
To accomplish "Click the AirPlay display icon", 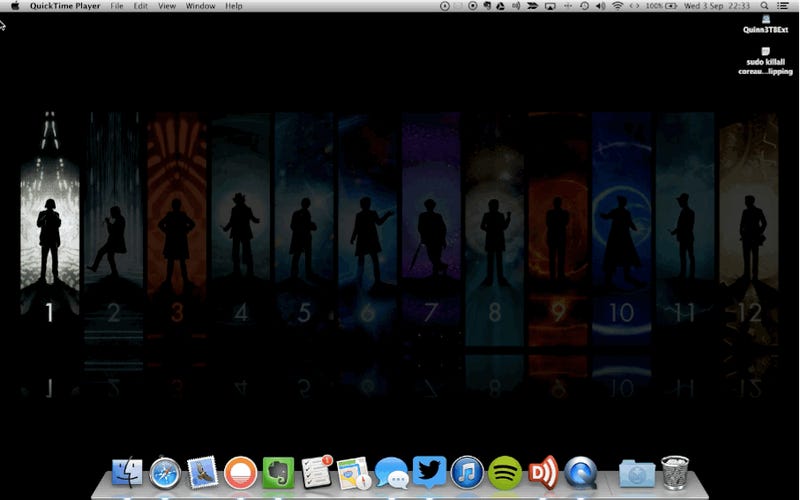I will tap(550, 6).
